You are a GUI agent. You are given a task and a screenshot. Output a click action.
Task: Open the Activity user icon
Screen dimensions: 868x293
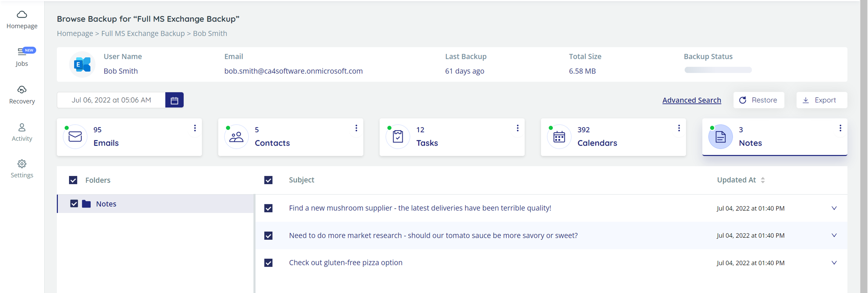[22, 127]
